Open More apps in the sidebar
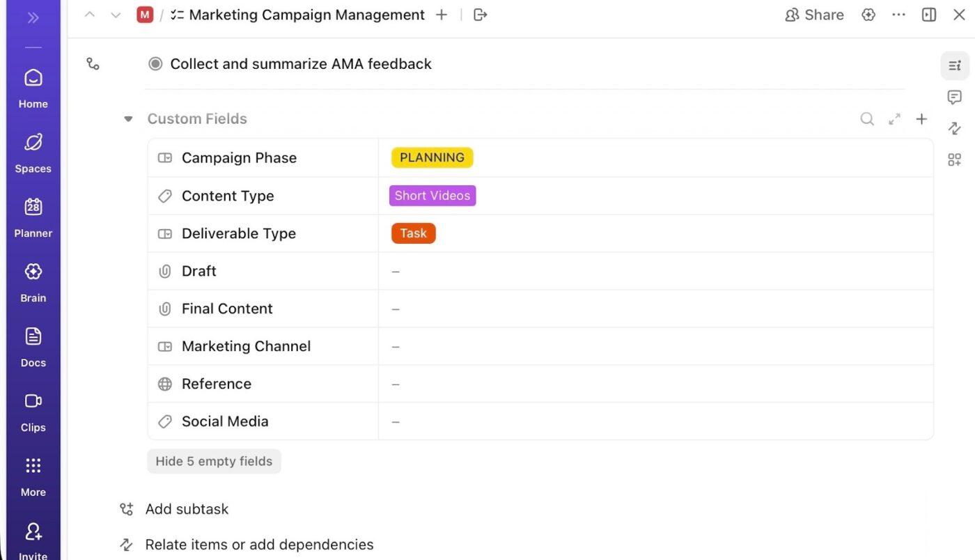Image resolution: width=975 pixels, height=560 pixels. 33,474
